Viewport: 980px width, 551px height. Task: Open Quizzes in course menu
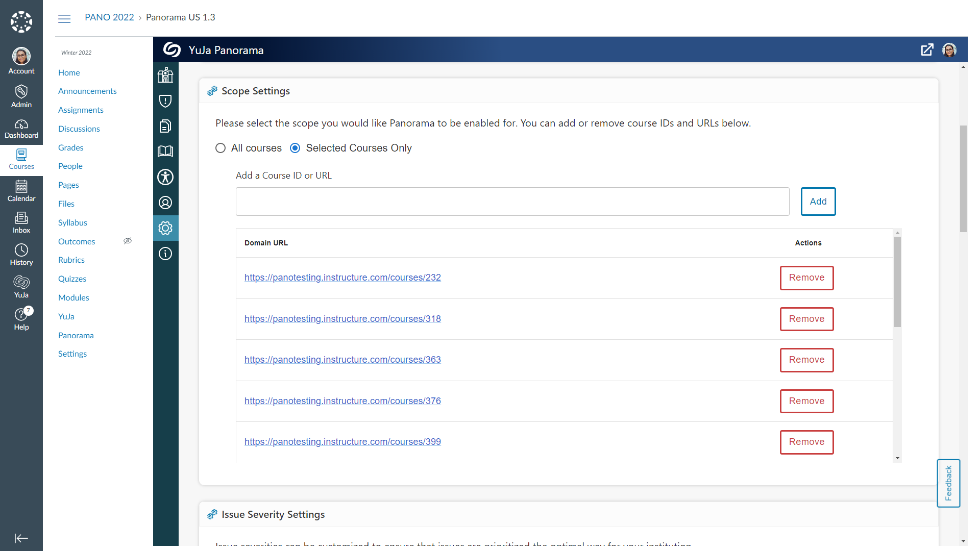pyautogui.click(x=72, y=279)
